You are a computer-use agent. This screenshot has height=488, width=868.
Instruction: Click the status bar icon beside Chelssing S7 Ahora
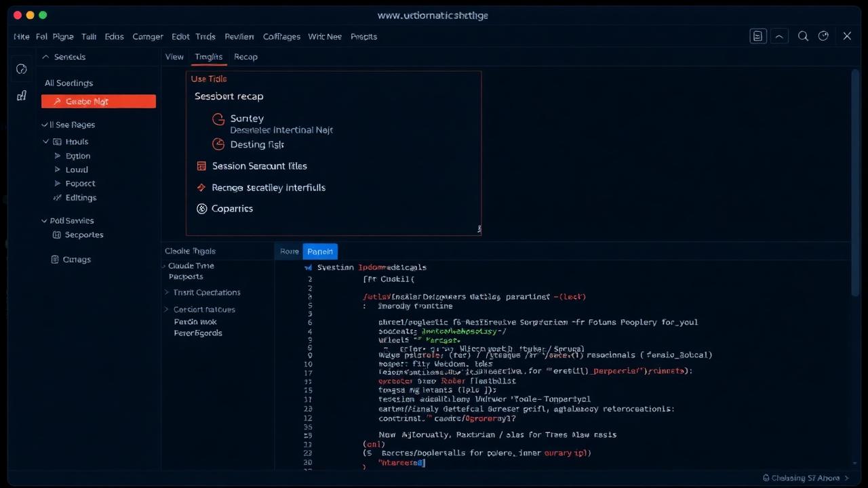766,478
